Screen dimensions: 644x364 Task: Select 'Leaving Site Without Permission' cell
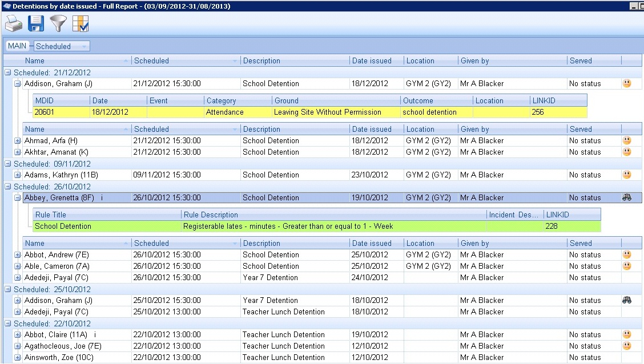(336, 112)
